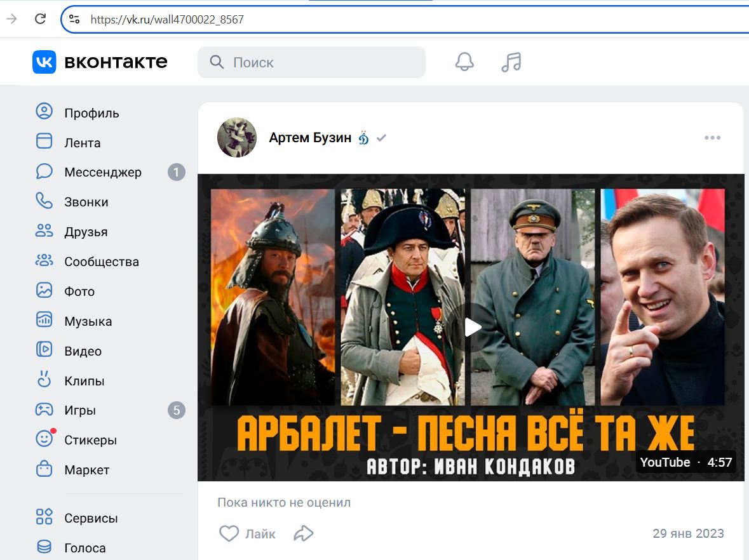
Task: Click the Видео label in sidebar
Action: 83,351
